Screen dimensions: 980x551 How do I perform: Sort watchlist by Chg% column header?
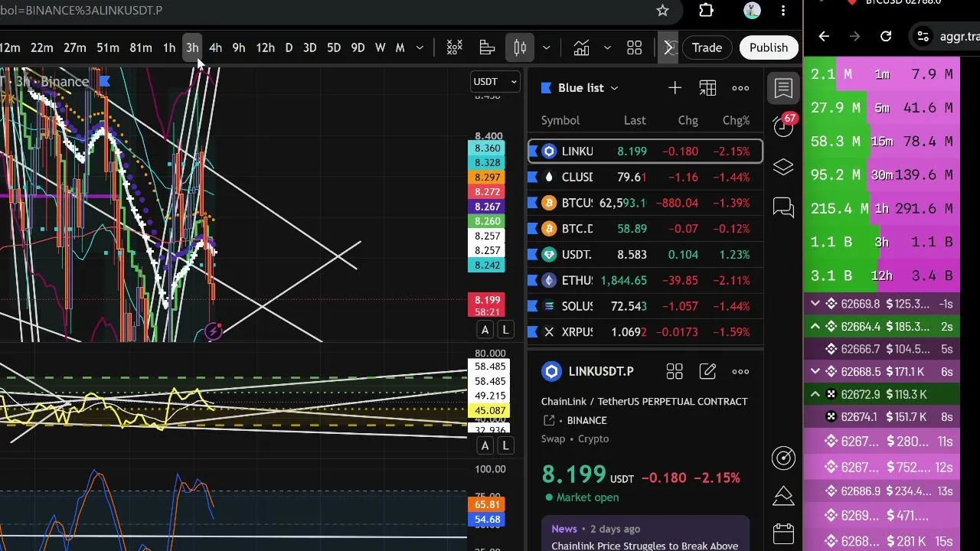(x=736, y=120)
